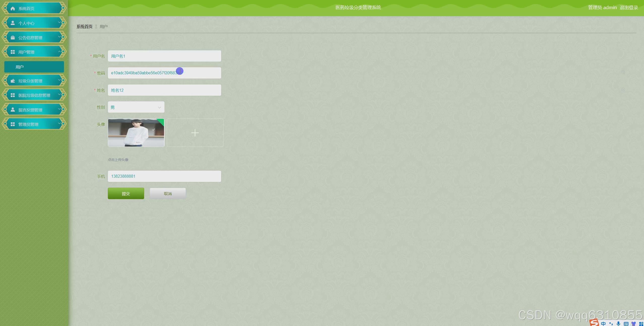This screenshot has height=326, width=644.
Task: Click the wallet icon beside 垃圾分类管理
Action: [x=13, y=81]
